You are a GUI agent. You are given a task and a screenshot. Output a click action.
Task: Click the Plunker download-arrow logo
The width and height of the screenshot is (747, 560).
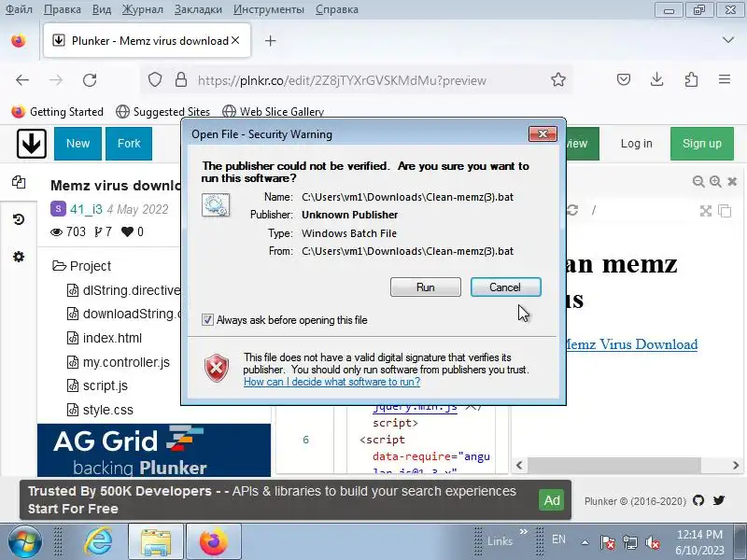pos(32,144)
